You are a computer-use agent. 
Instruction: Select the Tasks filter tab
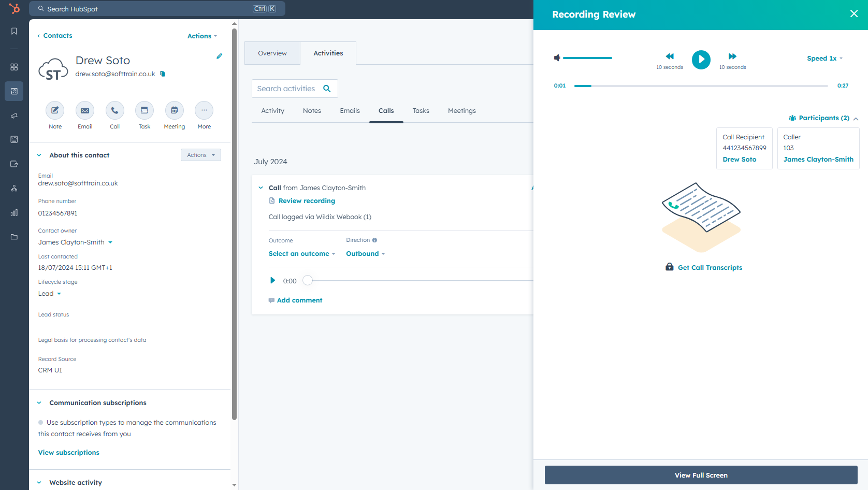point(421,111)
